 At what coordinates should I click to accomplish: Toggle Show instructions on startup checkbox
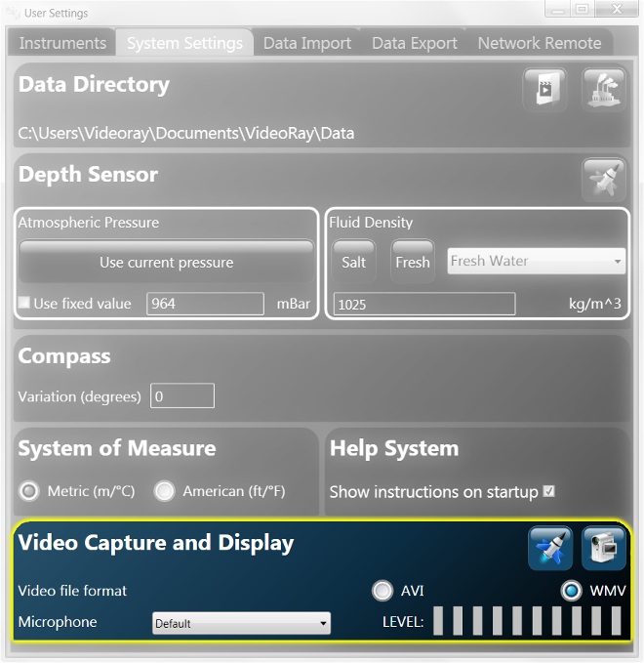pyautogui.click(x=548, y=491)
